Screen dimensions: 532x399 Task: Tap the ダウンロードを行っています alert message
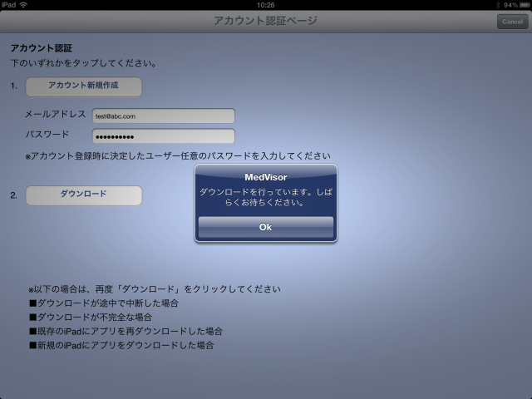(x=266, y=198)
